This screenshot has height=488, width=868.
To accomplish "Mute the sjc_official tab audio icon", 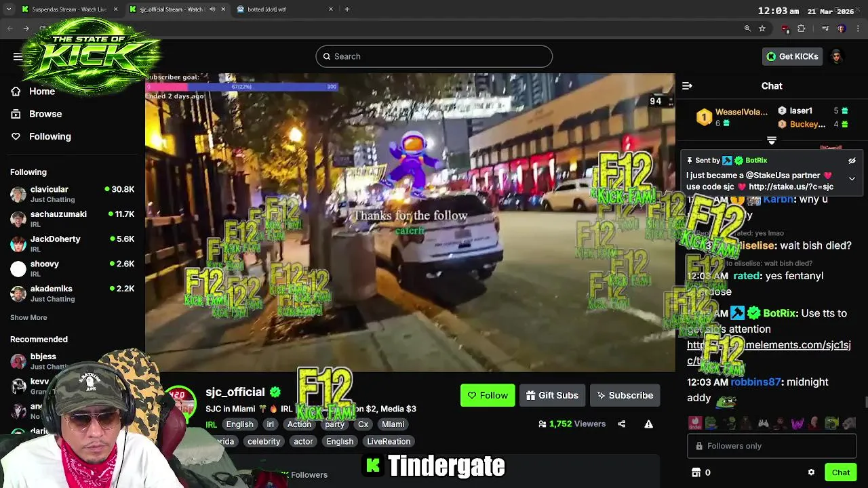I will (212, 9).
